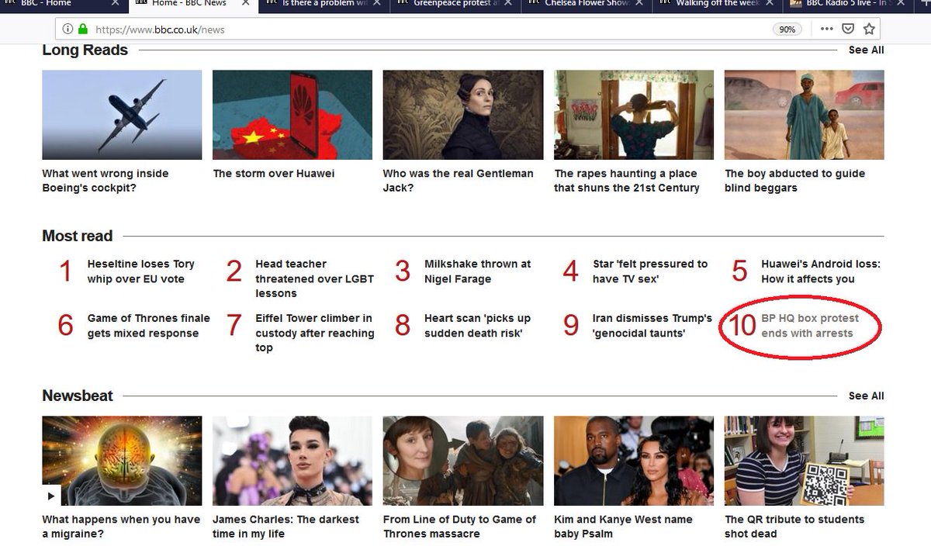This screenshot has width=931, height=560.
Task: Open the Line of Duty composite thumbnail
Action: pos(463,461)
